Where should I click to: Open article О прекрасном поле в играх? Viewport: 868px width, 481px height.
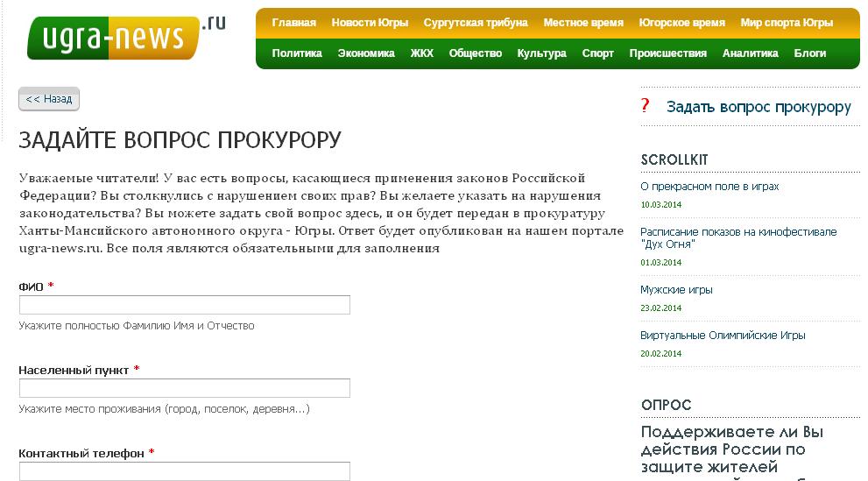709,187
